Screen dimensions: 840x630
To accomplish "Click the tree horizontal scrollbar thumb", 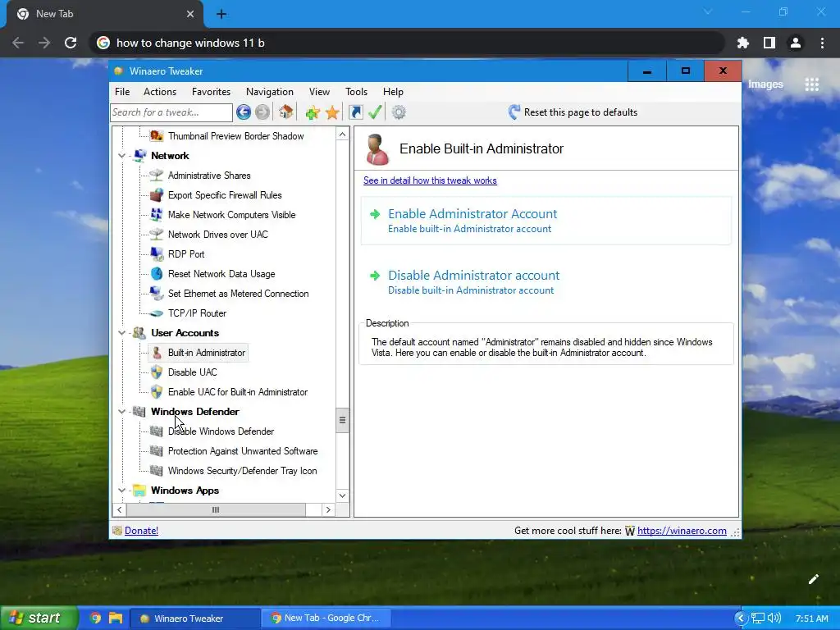I will pyautogui.click(x=216, y=510).
